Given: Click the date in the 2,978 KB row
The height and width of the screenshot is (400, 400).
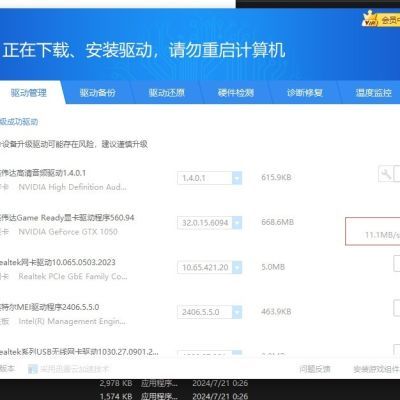Looking at the screenshot, I should pyautogui.click(x=220, y=383).
